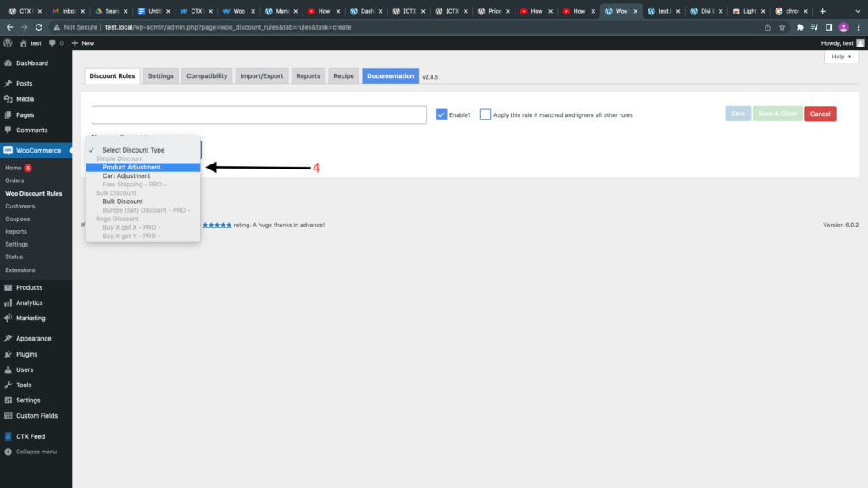Open Woo Discount Rules submenu
Image resolution: width=868 pixels, height=488 pixels.
[x=33, y=194]
